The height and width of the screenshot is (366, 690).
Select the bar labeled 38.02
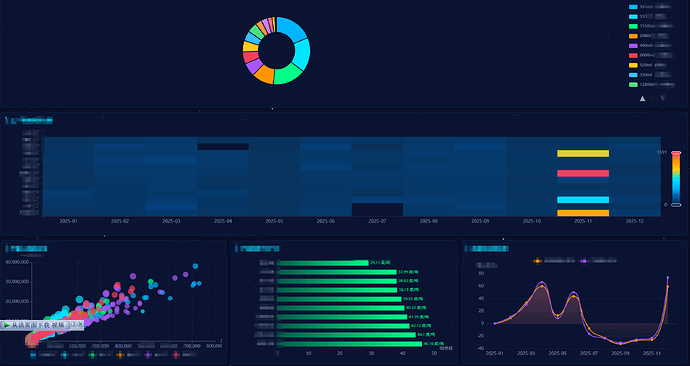(337, 281)
